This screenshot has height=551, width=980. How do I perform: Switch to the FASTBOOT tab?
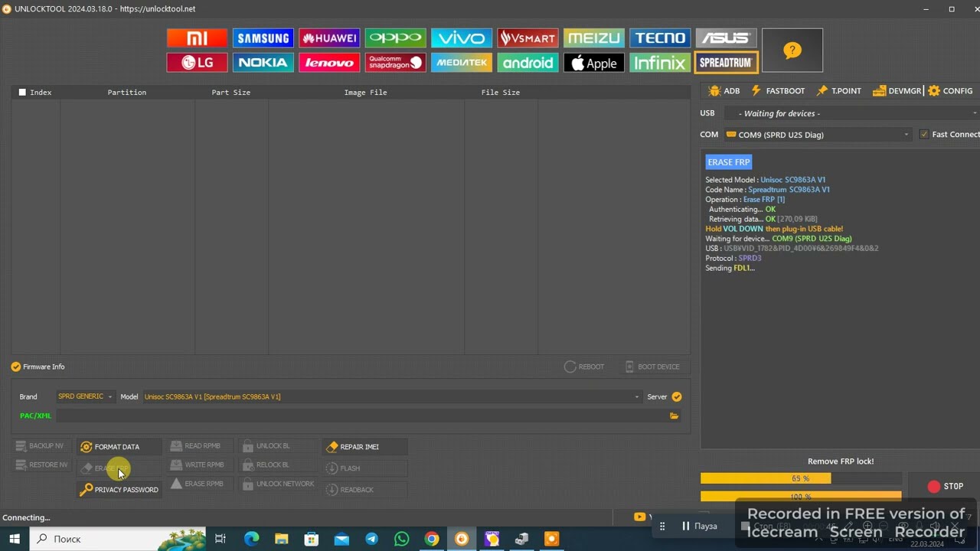click(778, 91)
